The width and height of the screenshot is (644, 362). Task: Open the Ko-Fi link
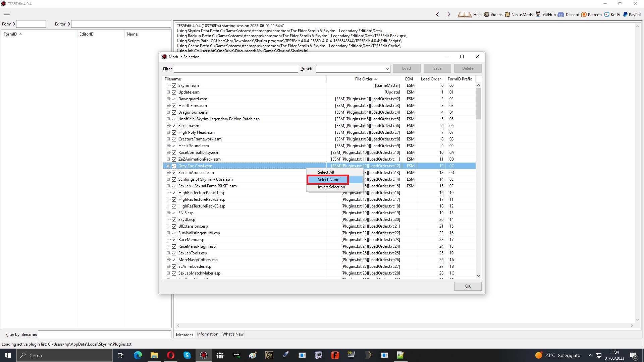[612, 14]
